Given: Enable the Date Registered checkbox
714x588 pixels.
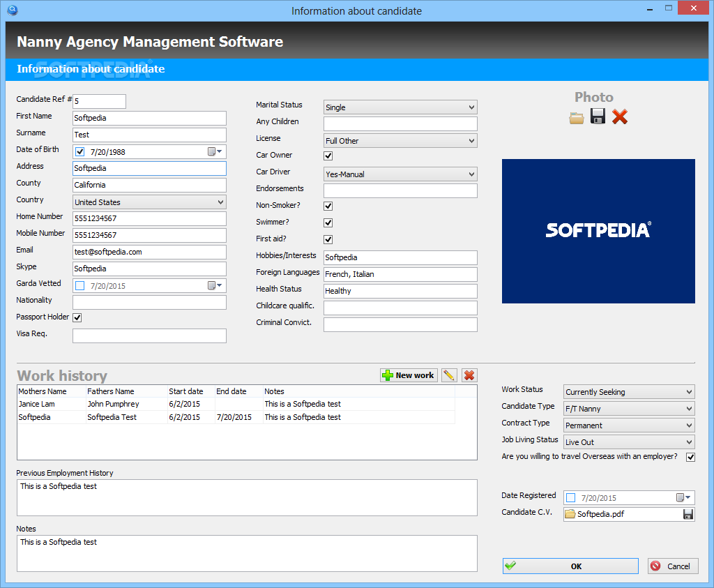Looking at the screenshot, I should click(x=571, y=498).
